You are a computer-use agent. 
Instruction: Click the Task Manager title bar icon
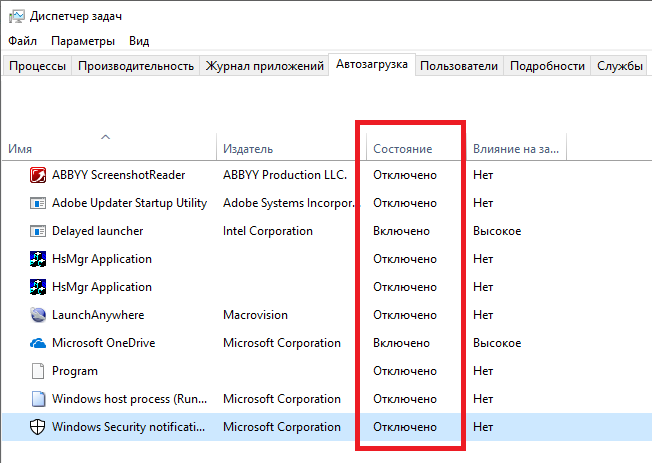tap(17, 16)
